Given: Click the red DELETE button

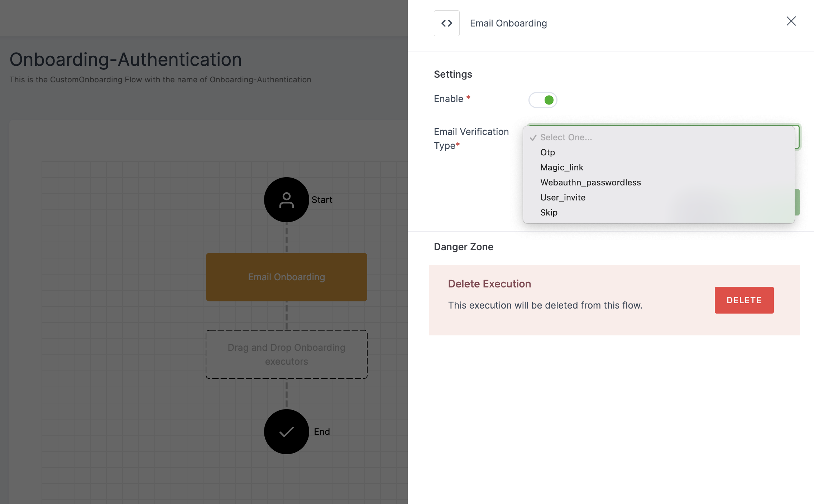Looking at the screenshot, I should pos(744,300).
